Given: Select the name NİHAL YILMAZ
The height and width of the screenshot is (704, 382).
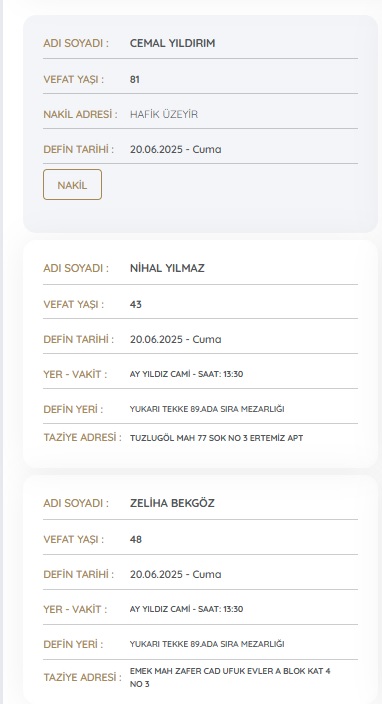Looking at the screenshot, I should coord(167,268).
